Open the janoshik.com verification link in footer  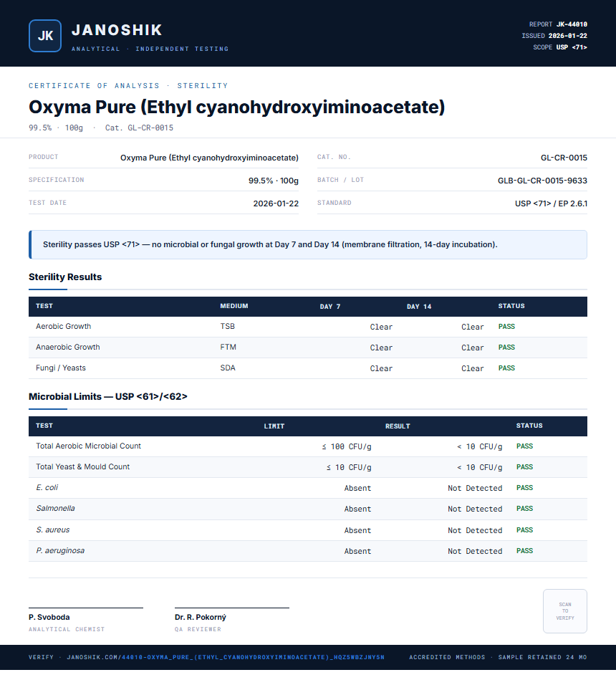[226, 657]
